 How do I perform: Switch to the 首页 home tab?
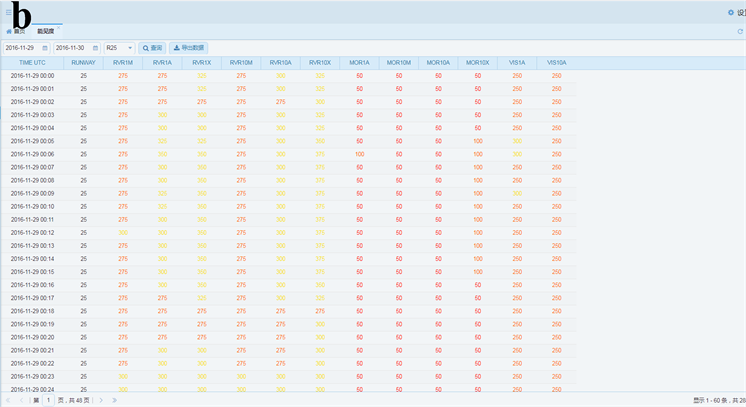click(16, 31)
